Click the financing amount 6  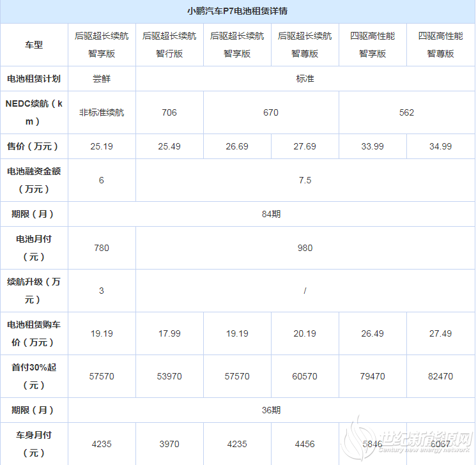[x=102, y=180]
